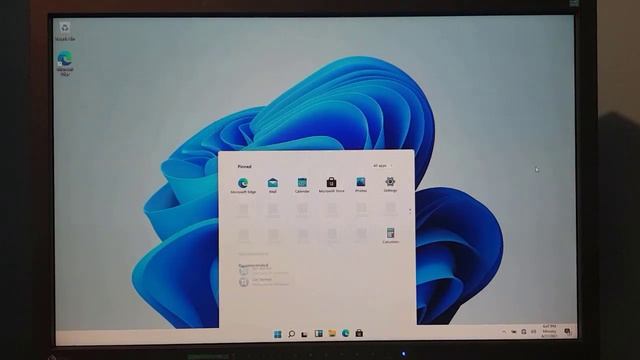Expand hidden system tray icons chevron

[x=504, y=332]
